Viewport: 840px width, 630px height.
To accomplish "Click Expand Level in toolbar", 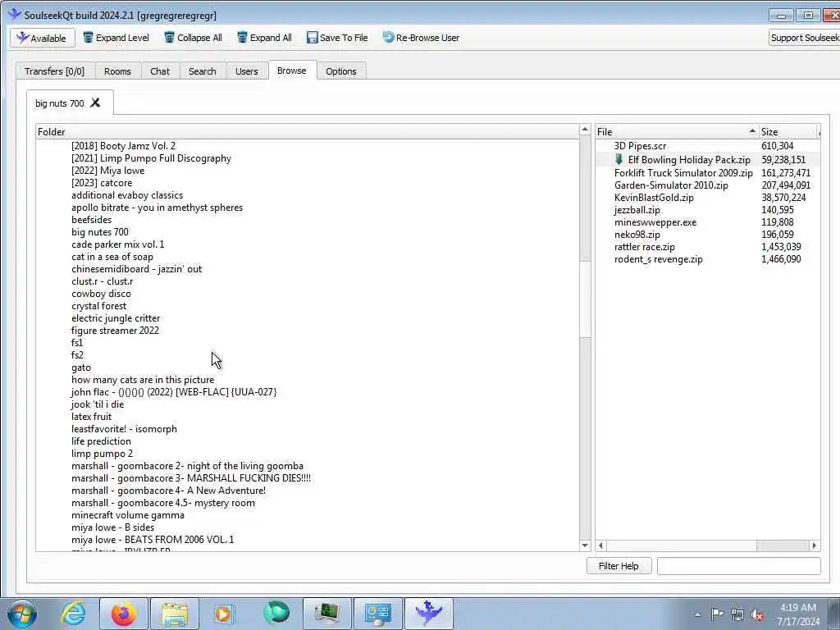I will click(116, 38).
